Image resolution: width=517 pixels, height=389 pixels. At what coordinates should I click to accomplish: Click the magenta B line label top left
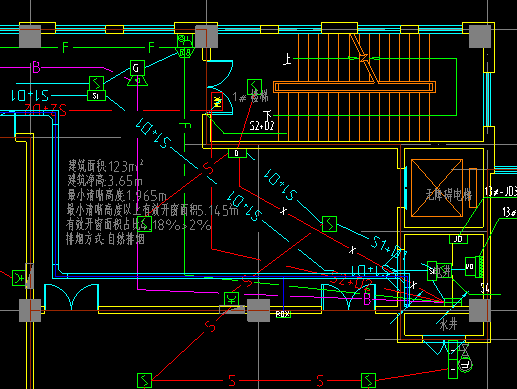click(x=36, y=68)
